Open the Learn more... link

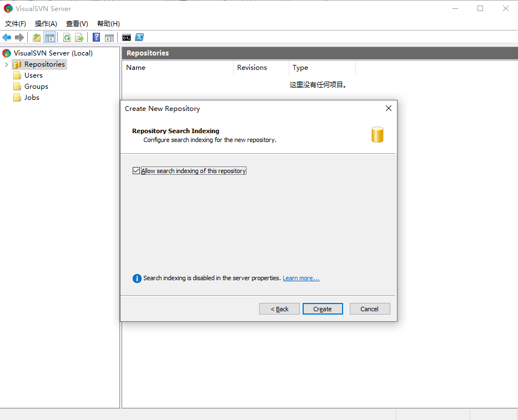click(301, 278)
